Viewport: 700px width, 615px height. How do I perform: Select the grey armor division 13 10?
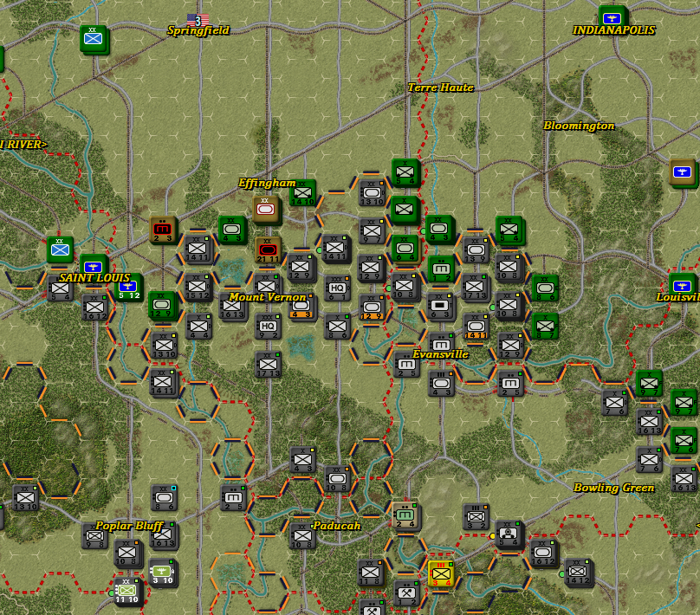pos(372,193)
